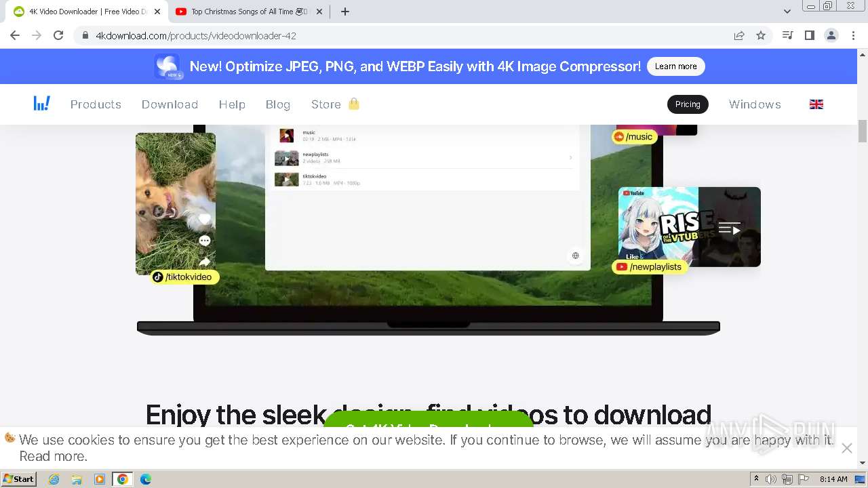Screen dimensions: 868x488
Task: Click the browser forward arrow
Action: click(37, 35)
